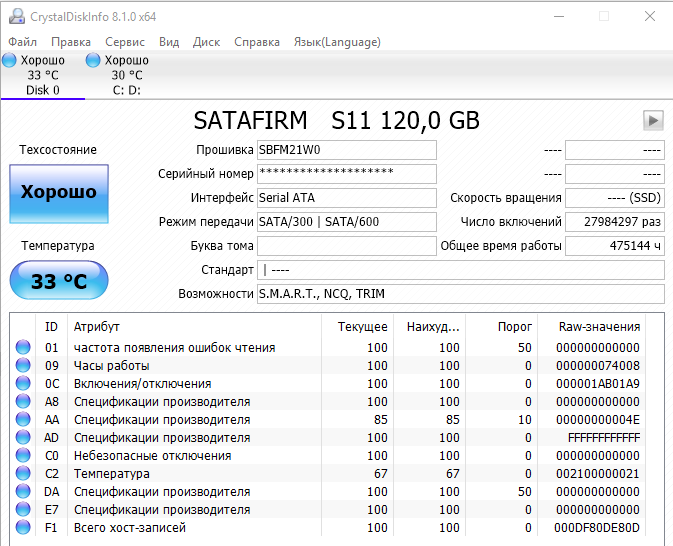Viewport: 673px width, 546px height.
Task: Click the 33 °C temperature indicator button
Action: (x=59, y=281)
